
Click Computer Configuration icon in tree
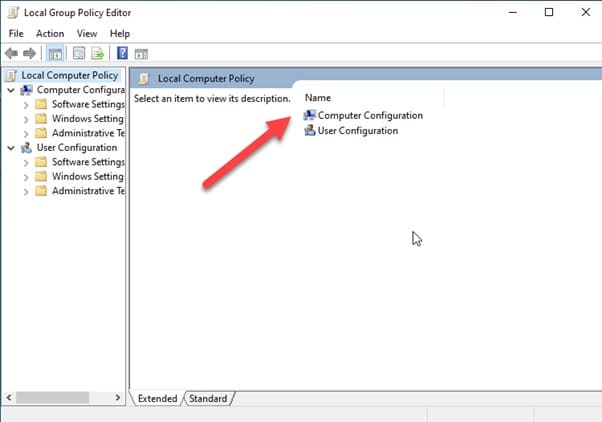tap(26, 90)
